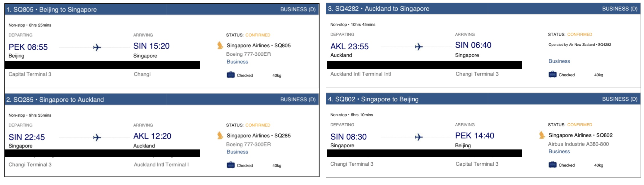The image size is (644, 185).
Task: Select the Auckland to Singapore flight header
Action: [483, 9]
